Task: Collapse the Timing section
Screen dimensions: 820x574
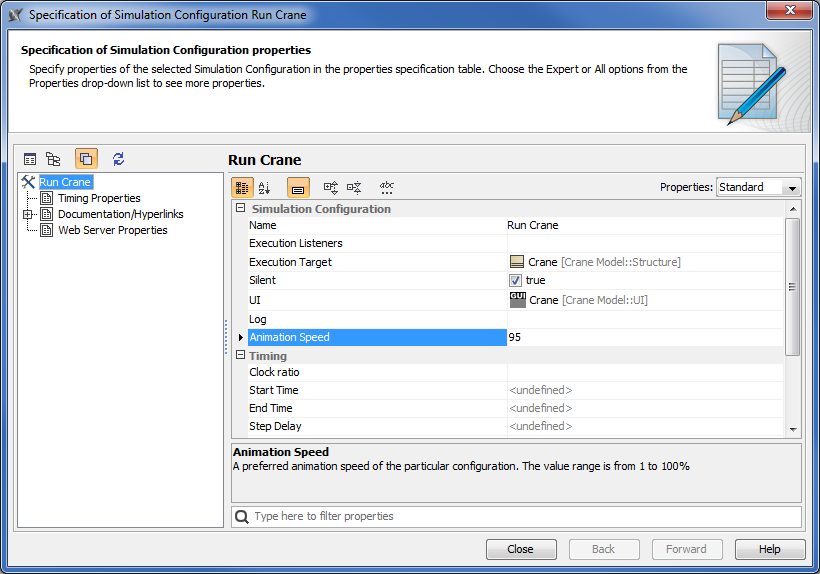Action: pyautogui.click(x=241, y=355)
